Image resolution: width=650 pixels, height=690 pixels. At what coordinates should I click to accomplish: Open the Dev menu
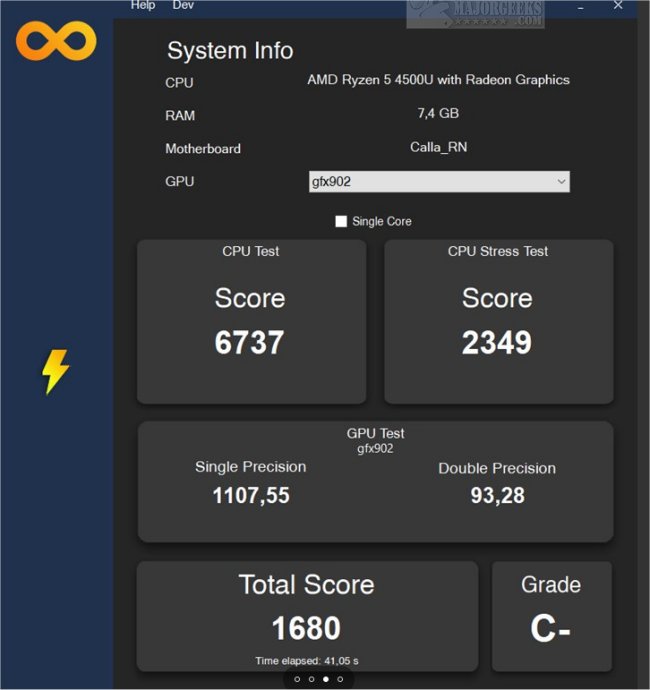183,5
